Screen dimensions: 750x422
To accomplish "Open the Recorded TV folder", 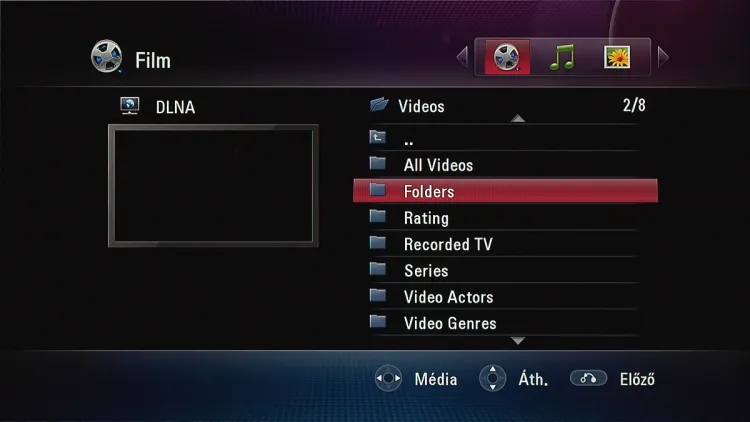I will tap(505, 244).
